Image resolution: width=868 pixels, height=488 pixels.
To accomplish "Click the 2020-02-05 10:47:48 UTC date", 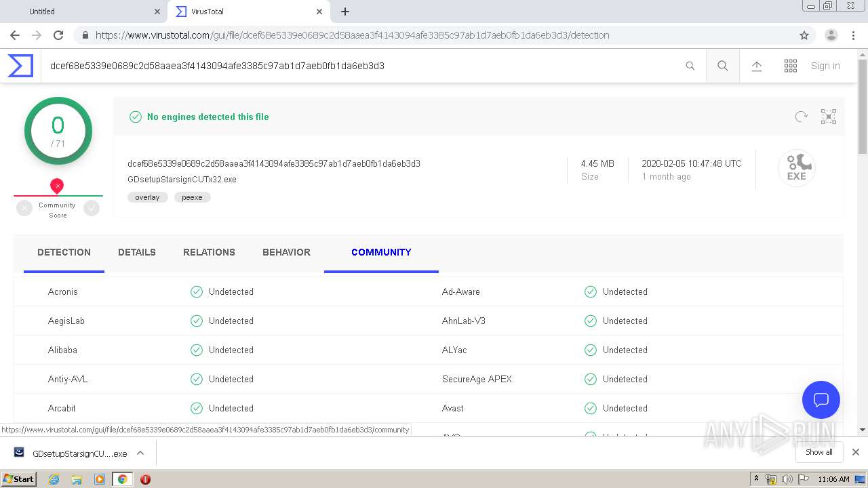I will (x=692, y=163).
